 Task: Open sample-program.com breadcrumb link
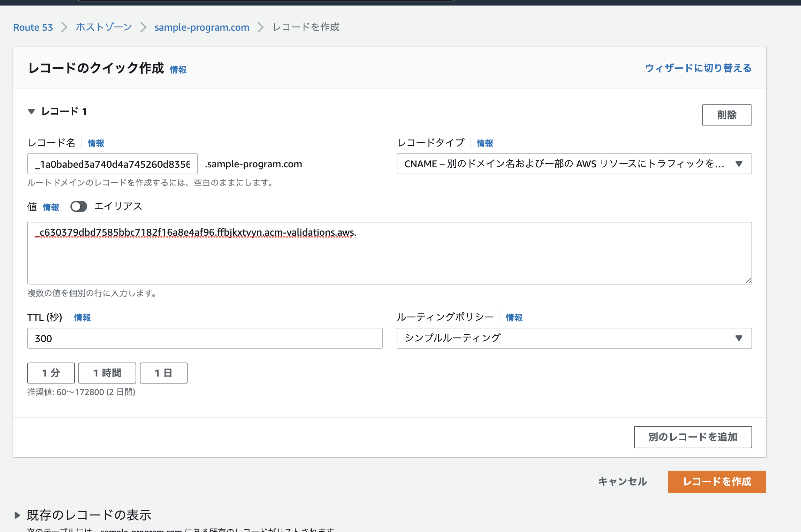coord(201,27)
